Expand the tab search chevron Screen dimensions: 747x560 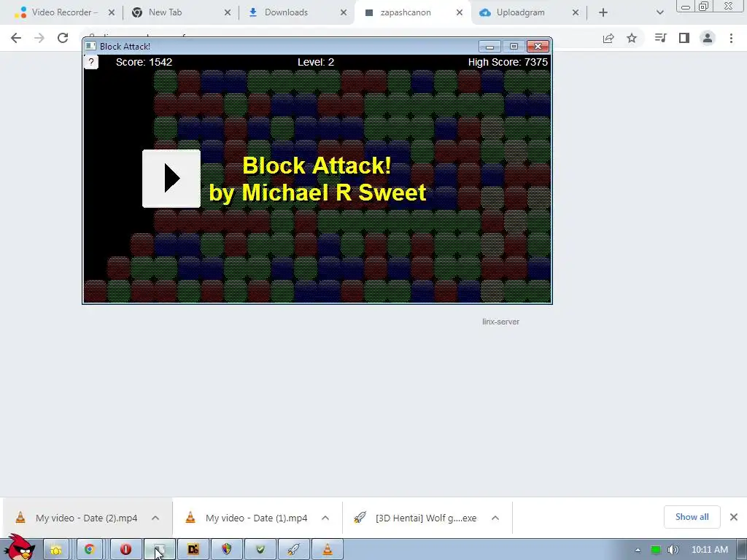click(x=659, y=12)
